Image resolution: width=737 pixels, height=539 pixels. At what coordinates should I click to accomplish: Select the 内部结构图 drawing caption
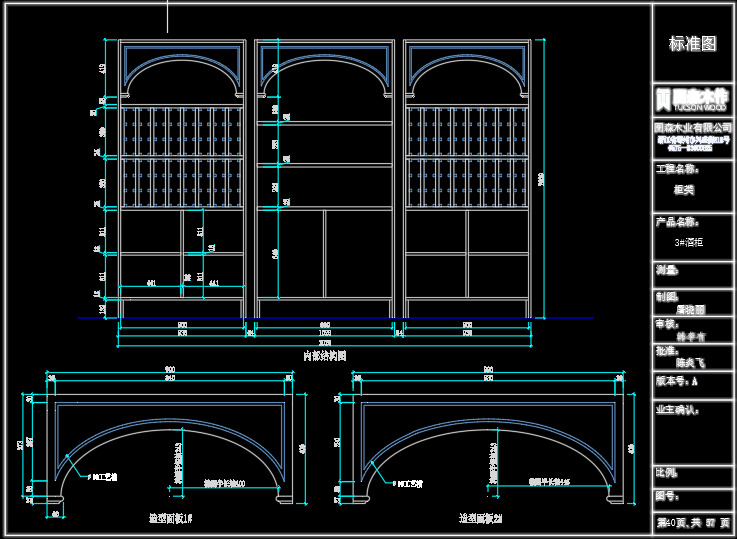pyautogui.click(x=325, y=356)
